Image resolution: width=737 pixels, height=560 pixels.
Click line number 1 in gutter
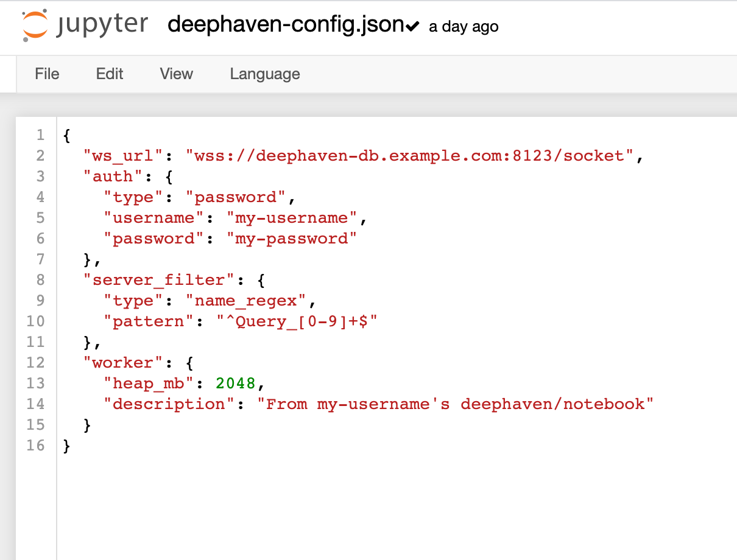(40, 135)
